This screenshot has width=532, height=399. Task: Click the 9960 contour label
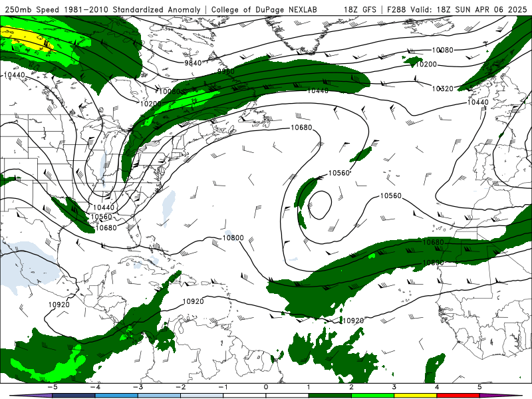[x=226, y=71]
